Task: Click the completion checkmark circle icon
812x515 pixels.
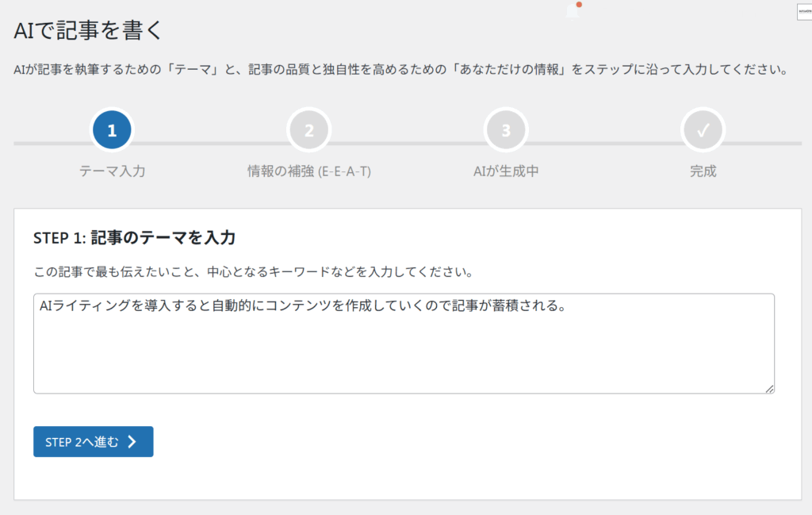Action: click(x=703, y=130)
